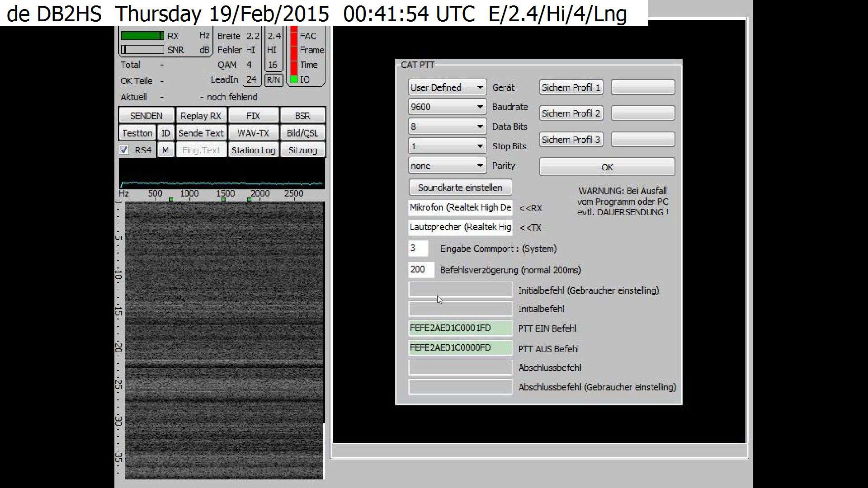Click the Eingabe Commport number field
The image size is (868, 488).
point(418,248)
